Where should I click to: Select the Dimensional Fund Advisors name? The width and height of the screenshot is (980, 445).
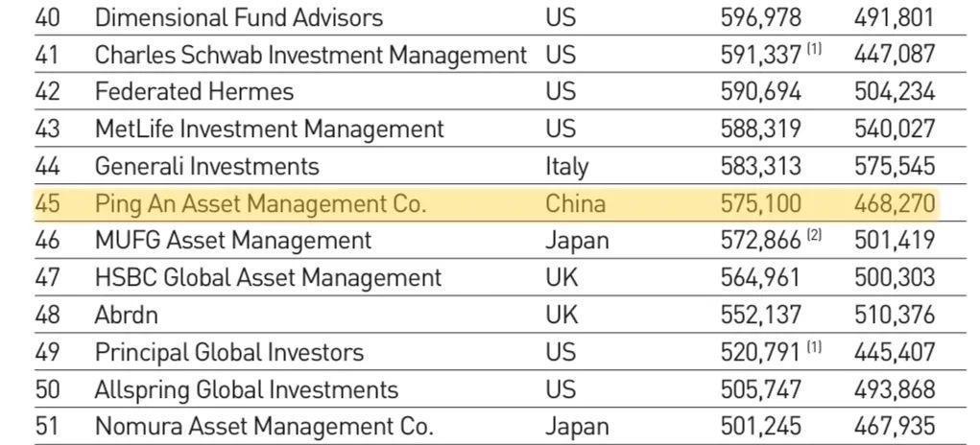pyautogui.click(x=238, y=17)
